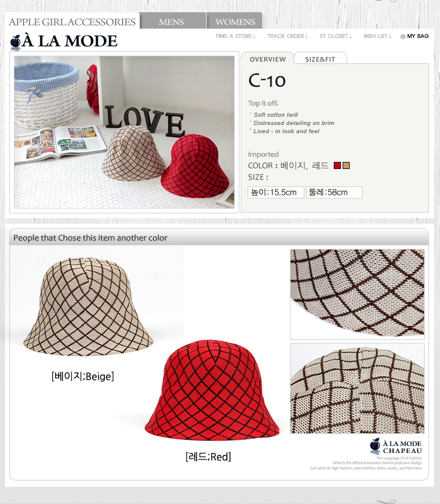Select the OVERVIEW tab
This screenshot has height=504, width=440.
coord(268,59)
